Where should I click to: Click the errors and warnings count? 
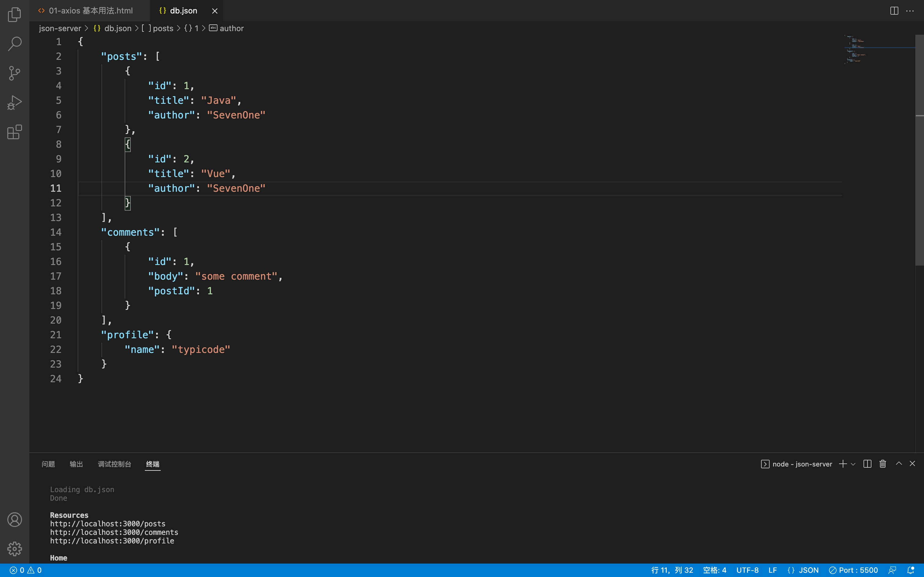(26, 570)
